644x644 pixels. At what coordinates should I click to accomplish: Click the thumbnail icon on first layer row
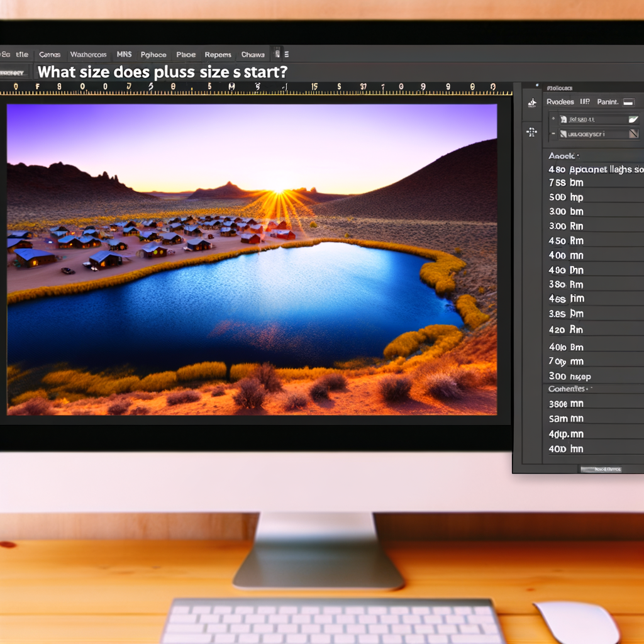[563, 119]
